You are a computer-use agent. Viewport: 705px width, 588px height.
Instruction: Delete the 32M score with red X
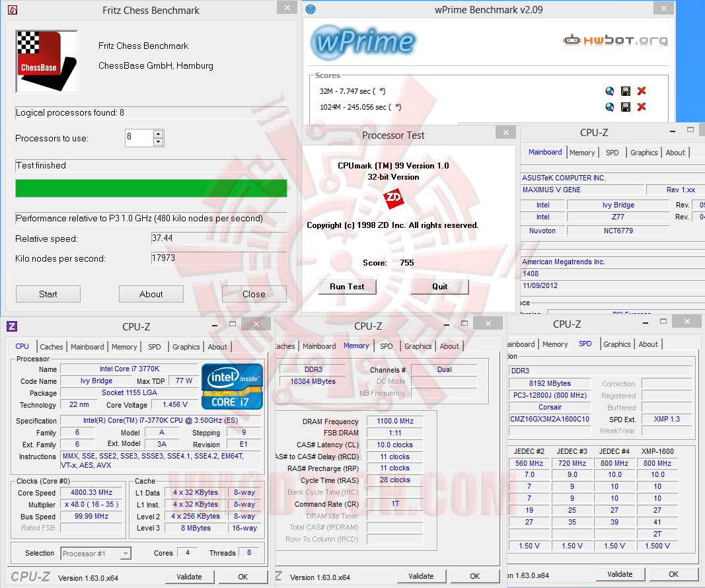click(x=642, y=91)
